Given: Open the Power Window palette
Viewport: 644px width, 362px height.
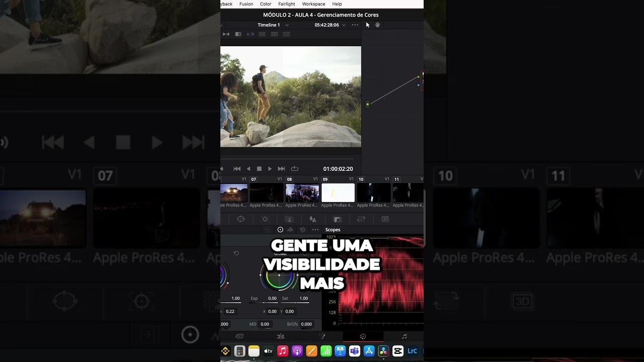Looking at the screenshot, I should pyautogui.click(x=241, y=219).
